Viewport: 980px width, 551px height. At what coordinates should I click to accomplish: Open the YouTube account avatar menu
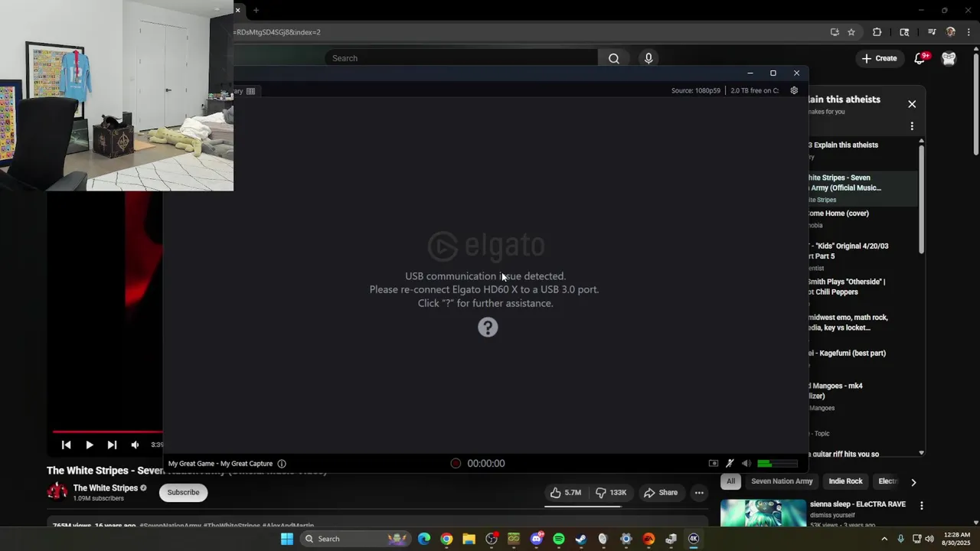[949, 58]
